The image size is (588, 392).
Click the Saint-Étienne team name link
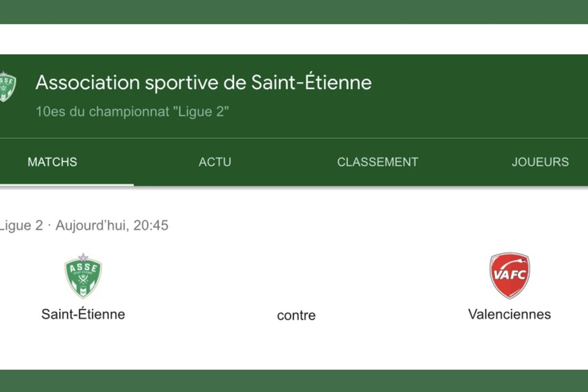pos(83,315)
